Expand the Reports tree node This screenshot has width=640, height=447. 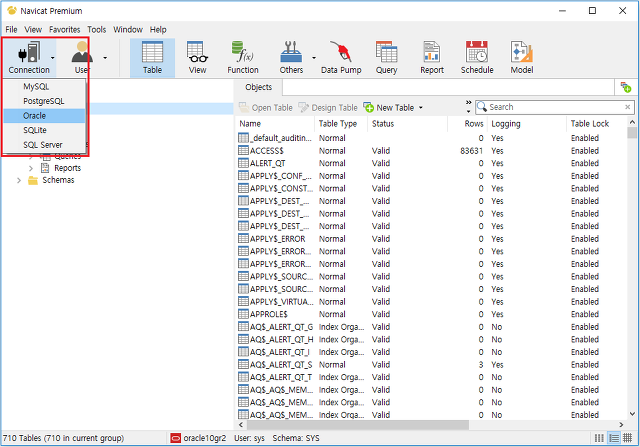coord(31,168)
